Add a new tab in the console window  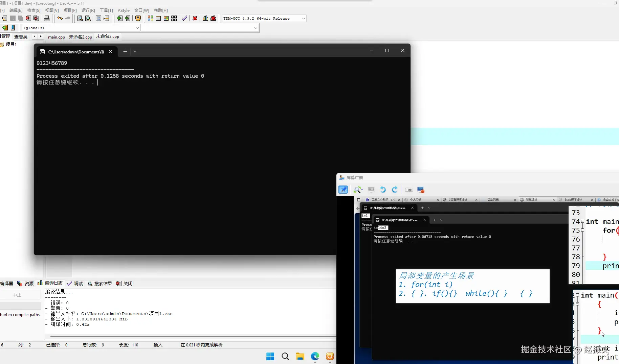point(125,52)
